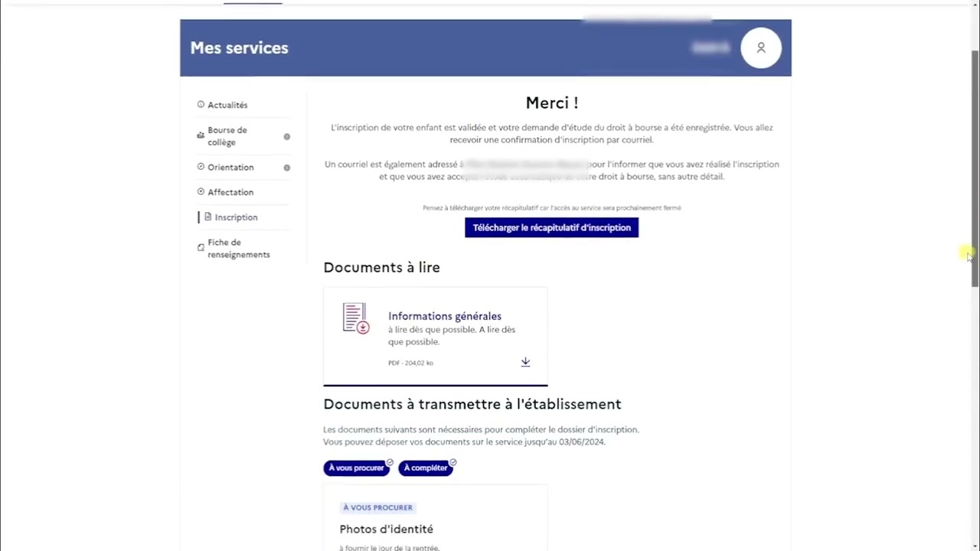Screen dimensions: 980x551
Task: Click the Mes services header title
Action: (239, 47)
